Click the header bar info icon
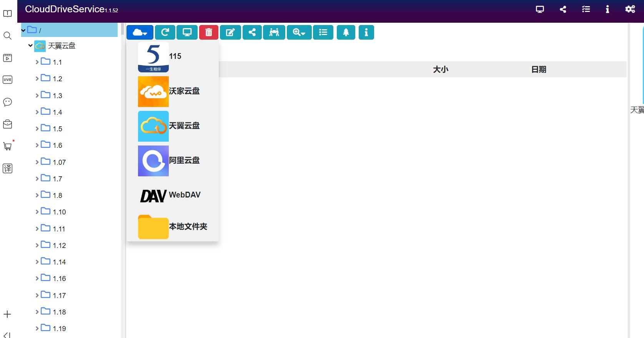The image size is (644, 338). 607,9
